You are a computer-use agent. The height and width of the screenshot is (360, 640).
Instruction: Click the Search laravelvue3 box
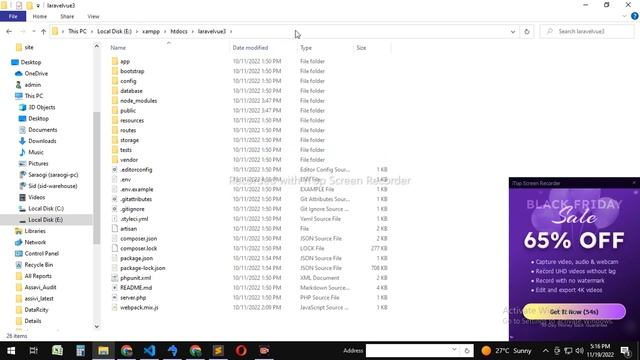587,31
